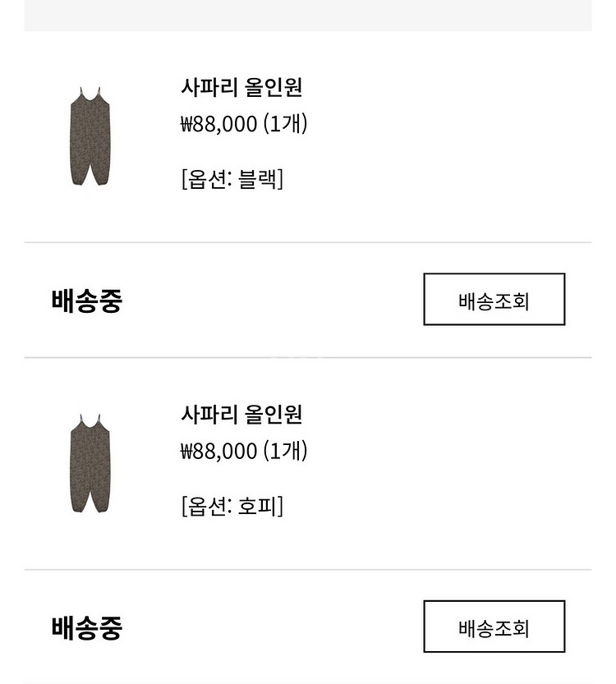Image resolution: width=616 pixels, height=684 pixels.
Task: Click (1개) quantity of the 호피 item
Action: coord(285,452)
